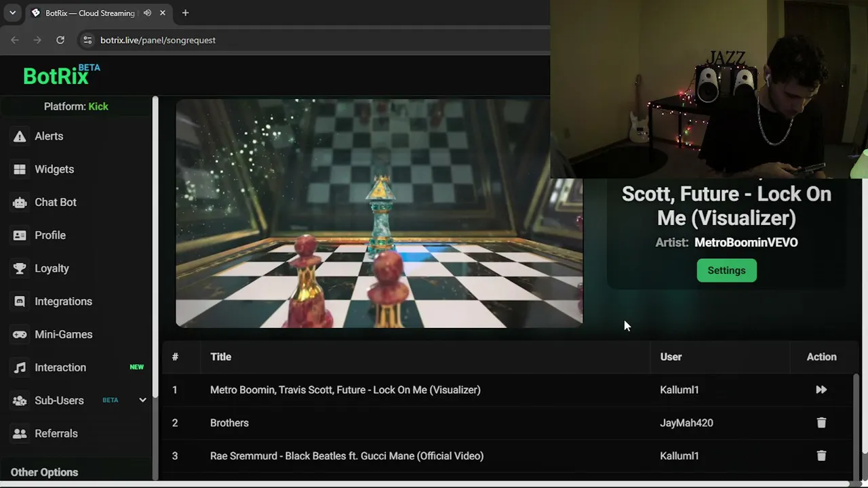Screen dimensions: 868x488
Task: Delete the Brothers song request
Action: click(x=821, y=423)
